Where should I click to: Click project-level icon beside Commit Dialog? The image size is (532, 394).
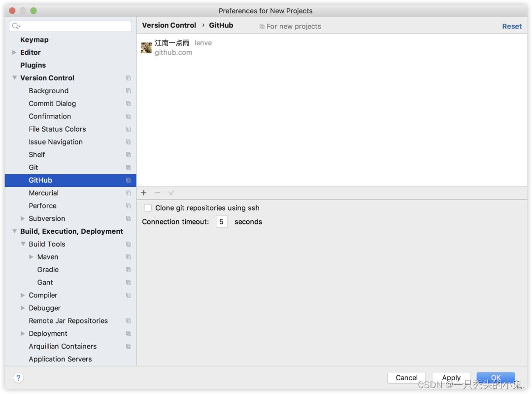pos(129,104)
